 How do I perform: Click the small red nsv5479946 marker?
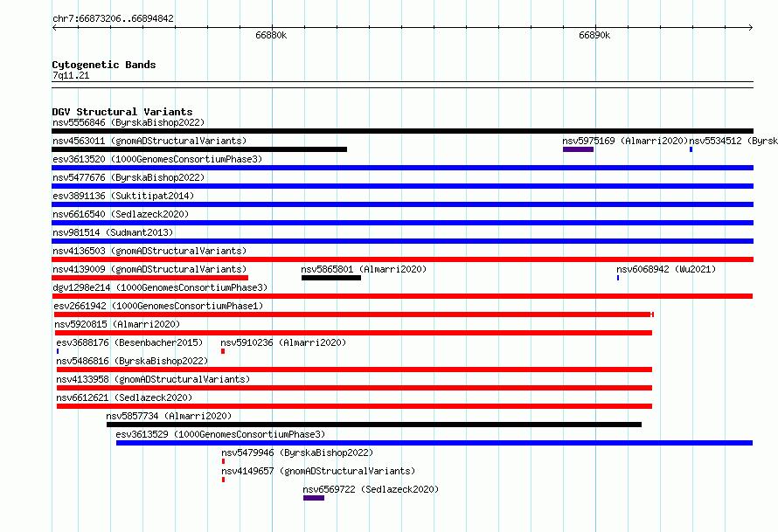click(223, 461)
